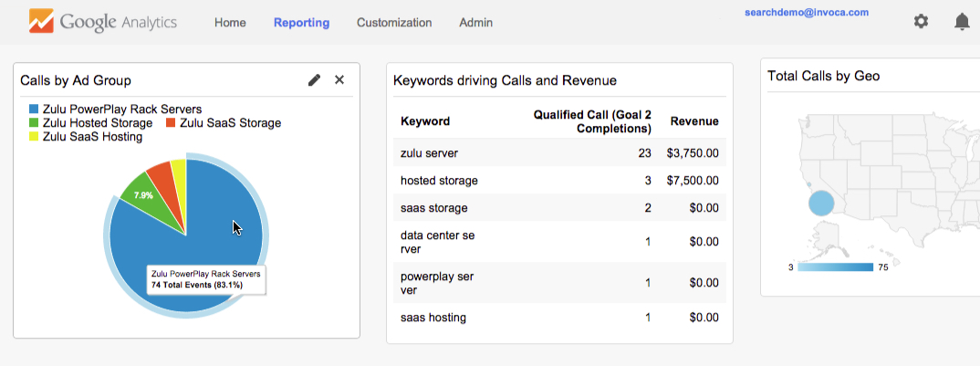Viewport: 980px width, 366px height.
Task: Edit the Calls by Ad Group widget
Action: (315, 79)
